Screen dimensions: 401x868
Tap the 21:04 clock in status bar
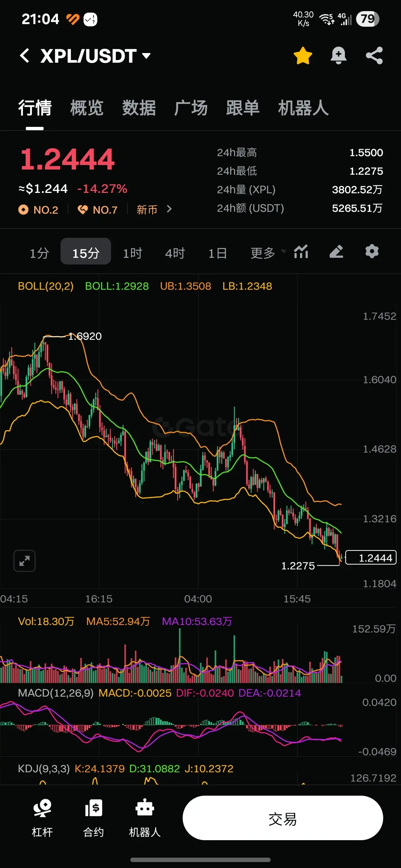tap(40, 19)
